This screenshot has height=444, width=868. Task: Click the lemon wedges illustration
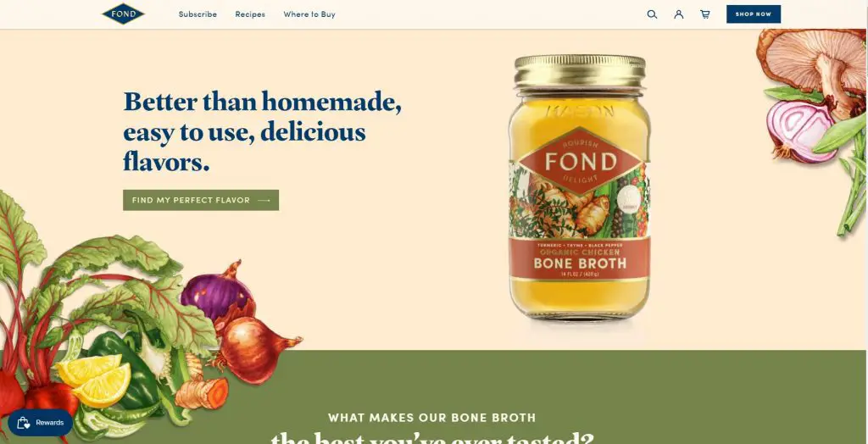point(93,380)
